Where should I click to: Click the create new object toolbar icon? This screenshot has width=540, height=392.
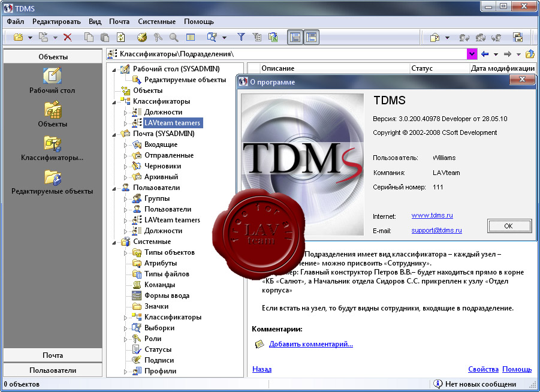pos(18,37)
